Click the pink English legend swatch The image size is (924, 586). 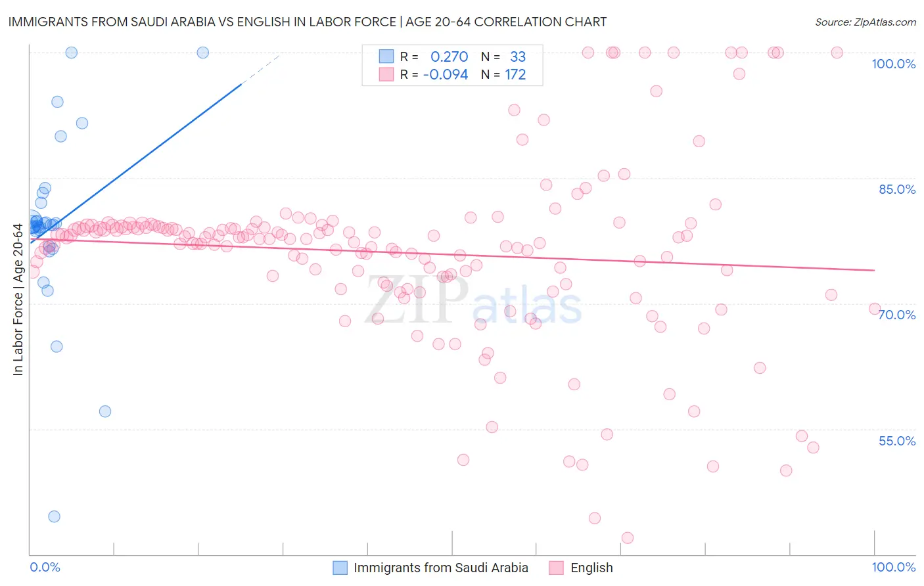click(x=557, y=568)
